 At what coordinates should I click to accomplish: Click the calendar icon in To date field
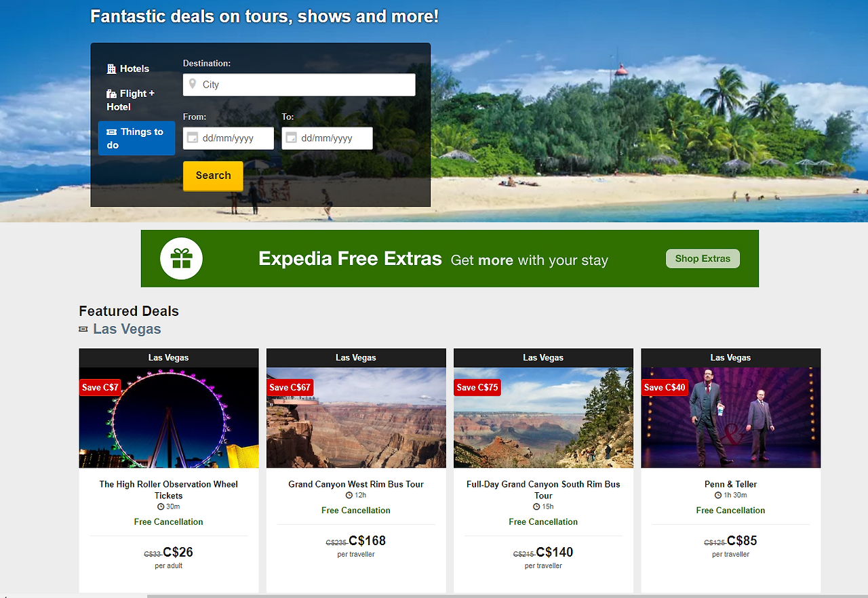(292, 138)
